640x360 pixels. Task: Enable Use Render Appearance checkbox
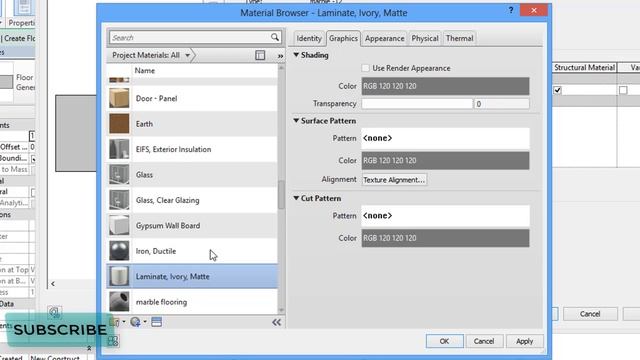point(365,68)
